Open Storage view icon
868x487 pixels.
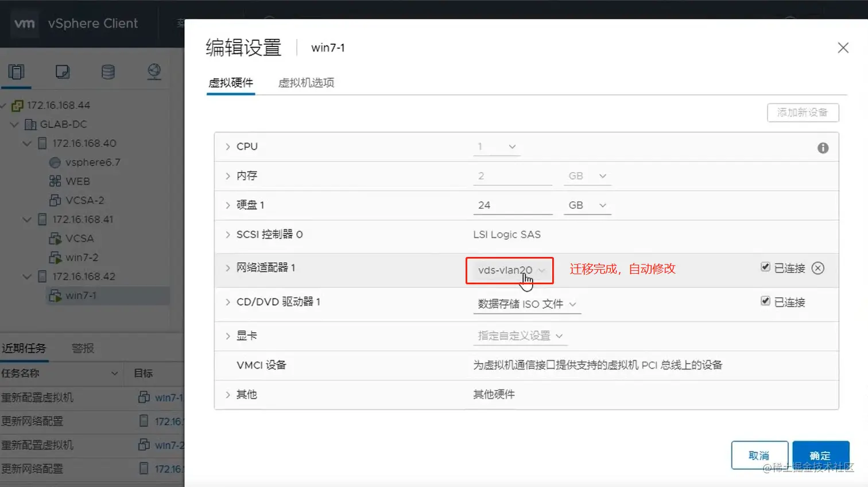click(108, 72)
